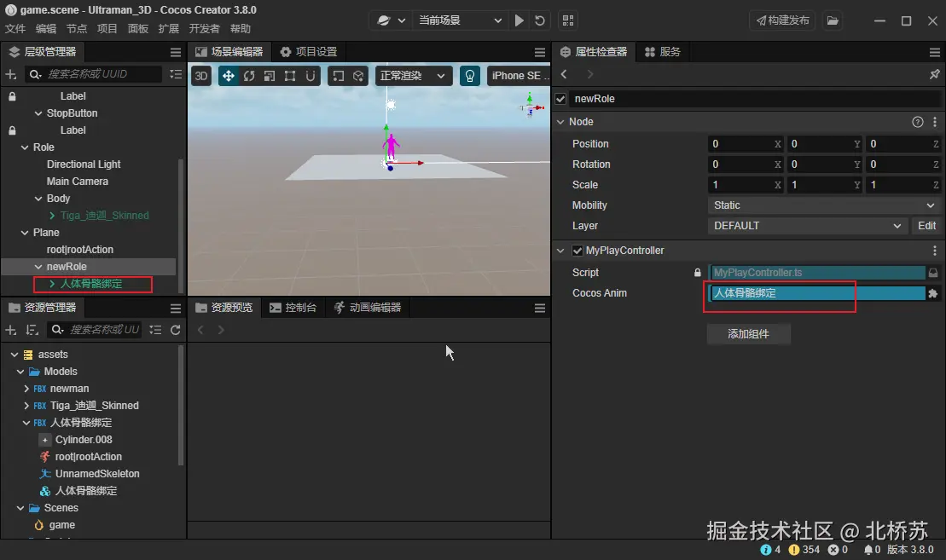Screen dimensions: 946x560
Task: Select the Move transform tool
Action: [x=228, y=76]
